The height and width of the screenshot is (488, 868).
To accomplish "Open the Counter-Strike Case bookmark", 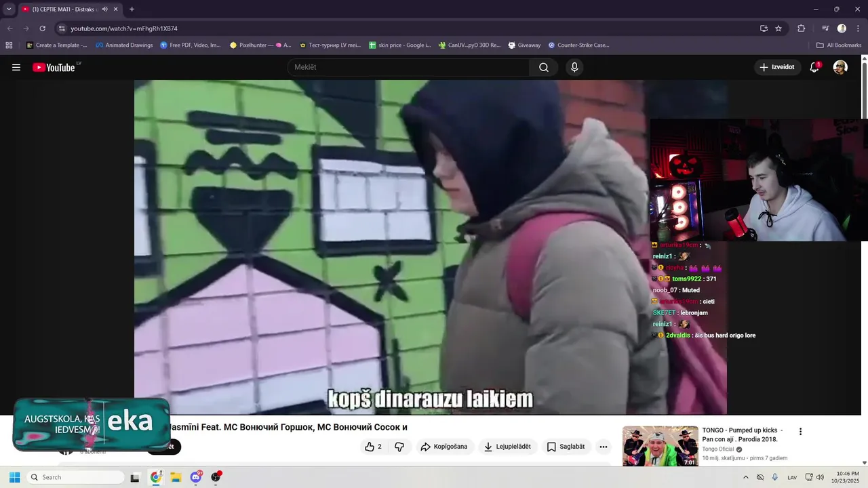I will (579, 45).
